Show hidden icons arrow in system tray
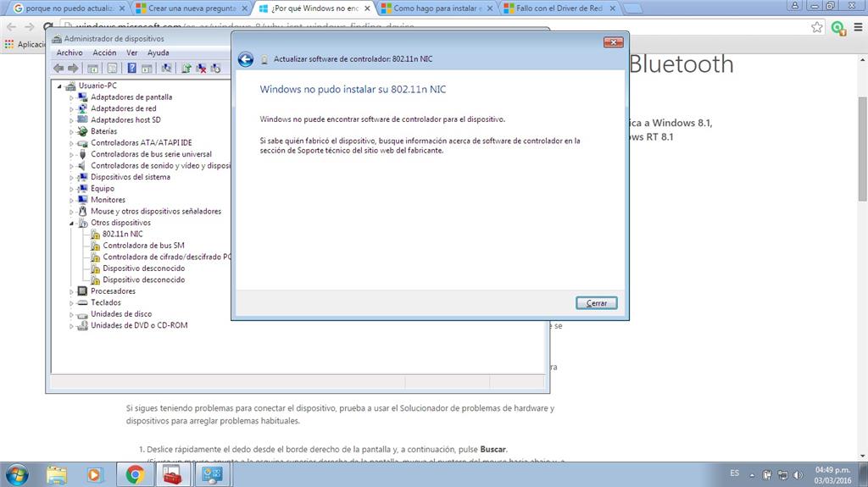 [x=753, y=475]
